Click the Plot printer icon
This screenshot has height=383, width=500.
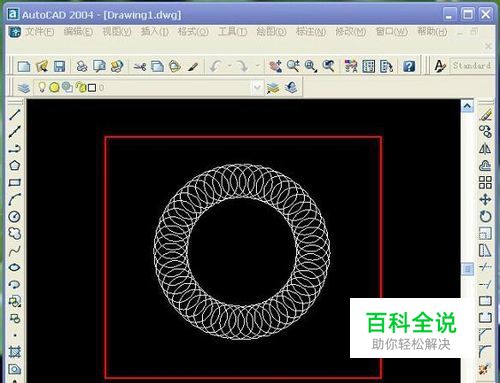[x=82, y=66]
